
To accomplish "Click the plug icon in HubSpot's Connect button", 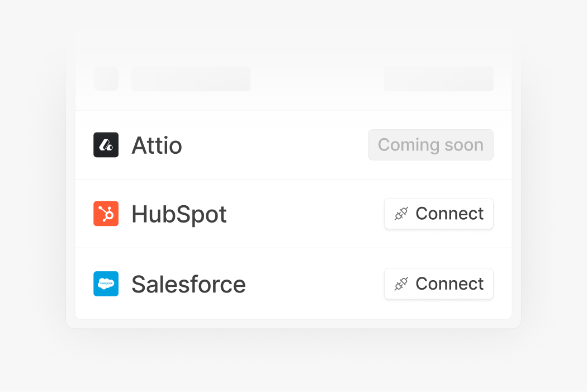I will pyautogui.click(x=401, y=214).
